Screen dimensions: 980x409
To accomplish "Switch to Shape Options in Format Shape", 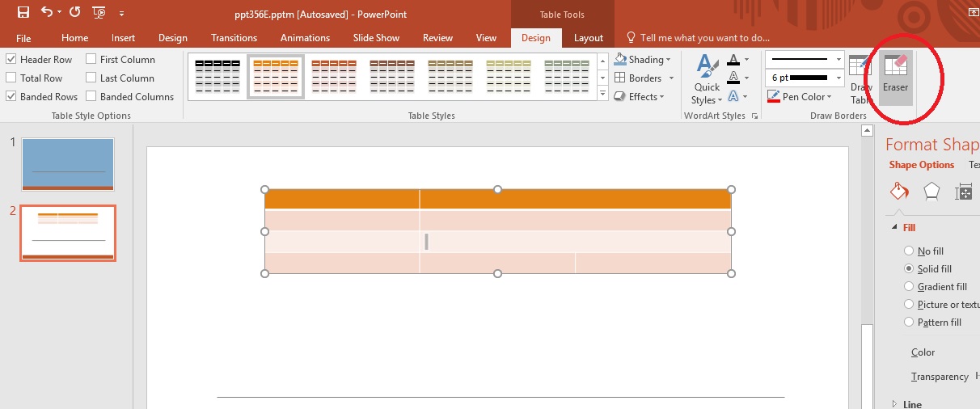I will (922, 165).
